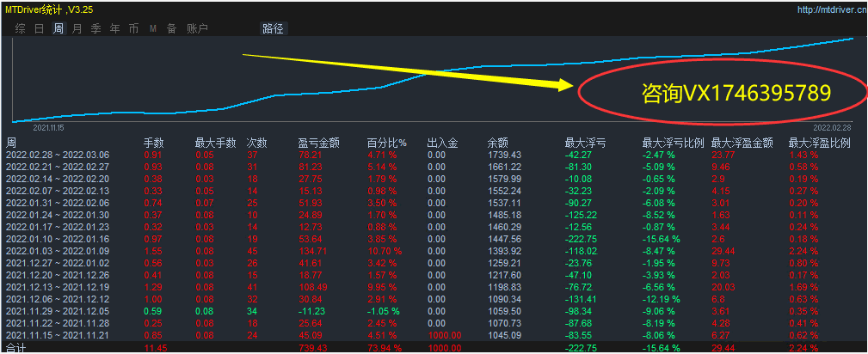Click the 次数 column header

(x=257, y=143)
